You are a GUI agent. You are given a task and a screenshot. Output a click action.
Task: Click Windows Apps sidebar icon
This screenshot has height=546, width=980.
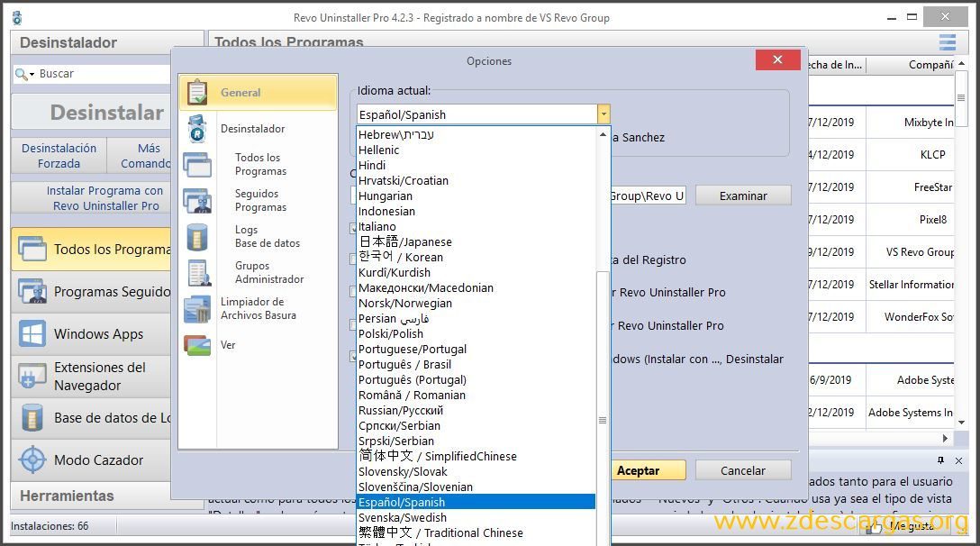coord(32,334)
